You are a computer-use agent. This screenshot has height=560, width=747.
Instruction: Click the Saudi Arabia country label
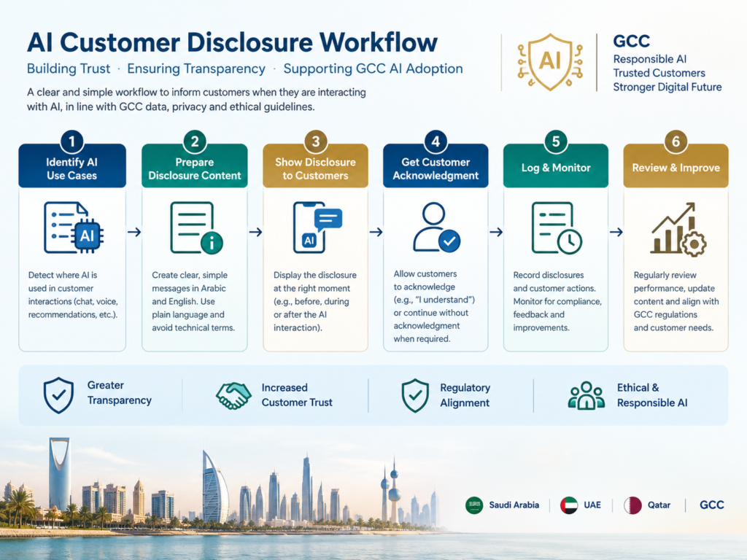[514, 505]
